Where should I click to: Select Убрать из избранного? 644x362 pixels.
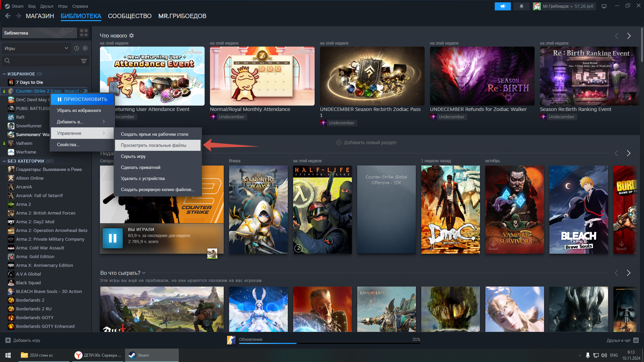pos(82,110)
